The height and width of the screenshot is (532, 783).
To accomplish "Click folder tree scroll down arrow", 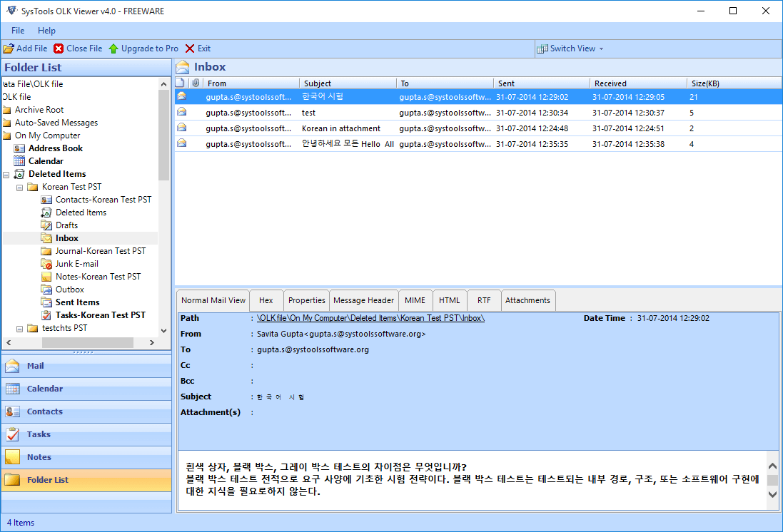I will tap(163, 330).
